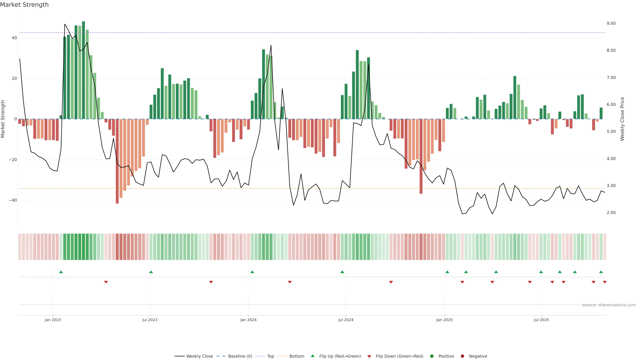Image resolution: width=644 pixels, height=362 pixels.
Task: Click the Positive green circle legend icon
Action: click(432, 356)
